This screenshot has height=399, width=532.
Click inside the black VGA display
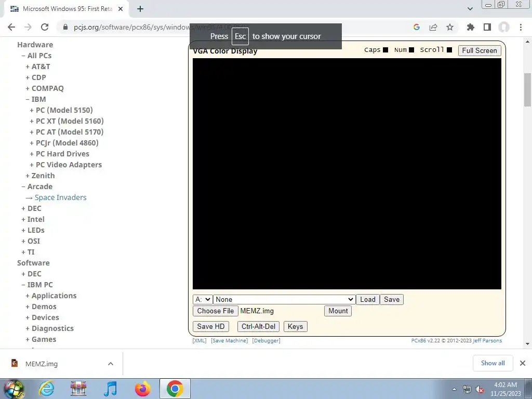point(347,174)
